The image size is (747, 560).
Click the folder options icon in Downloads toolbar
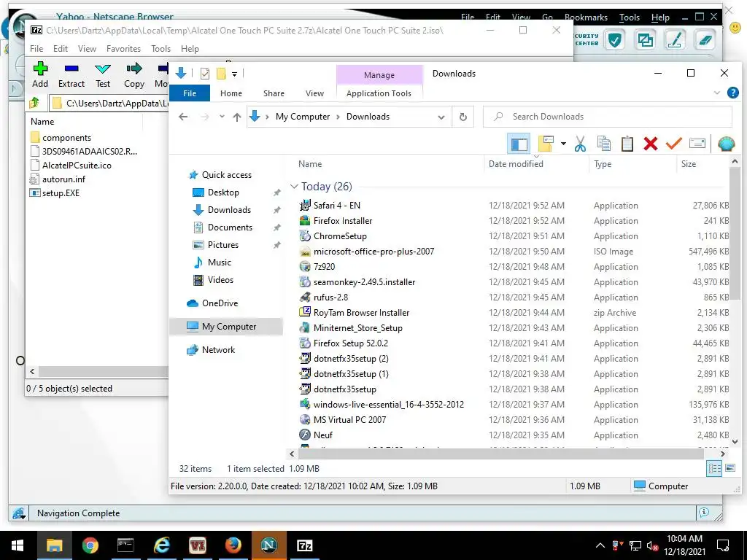[x=546, y=144]
